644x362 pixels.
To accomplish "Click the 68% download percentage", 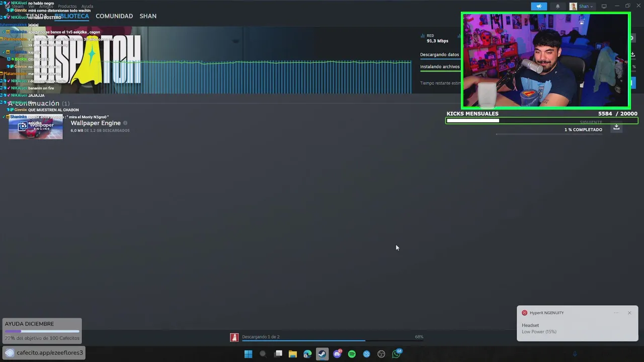I will tap(419, 337).
